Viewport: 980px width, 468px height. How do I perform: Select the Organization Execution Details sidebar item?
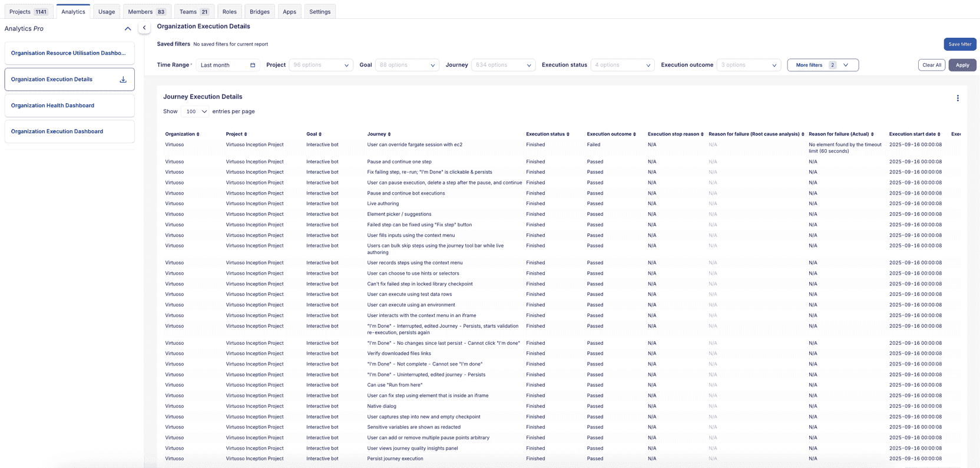[x=69, y=80]
